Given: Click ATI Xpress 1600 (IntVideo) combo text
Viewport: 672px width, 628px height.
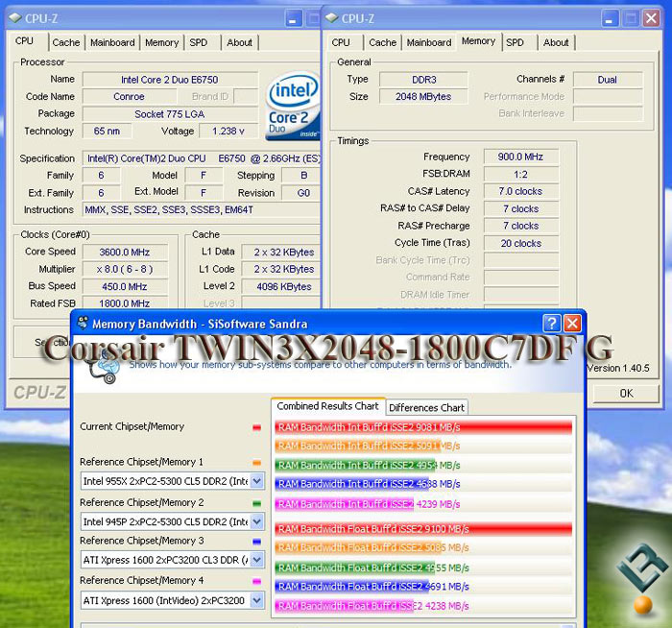Looking at the screenshot, I should point(165,600).
